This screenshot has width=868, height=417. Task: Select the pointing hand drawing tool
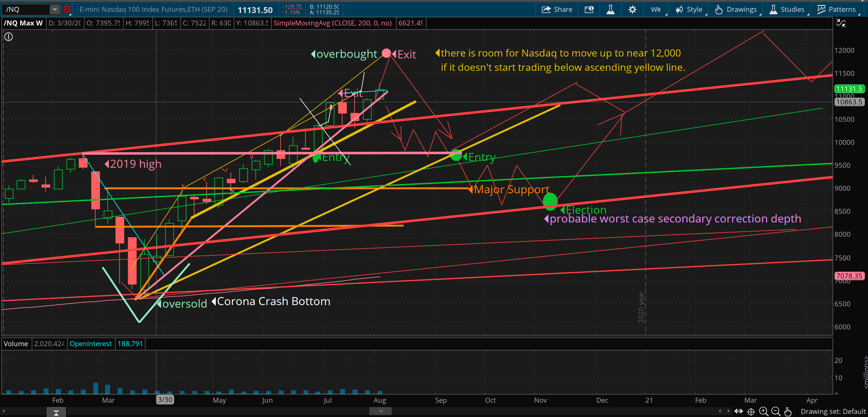(787, 411)
